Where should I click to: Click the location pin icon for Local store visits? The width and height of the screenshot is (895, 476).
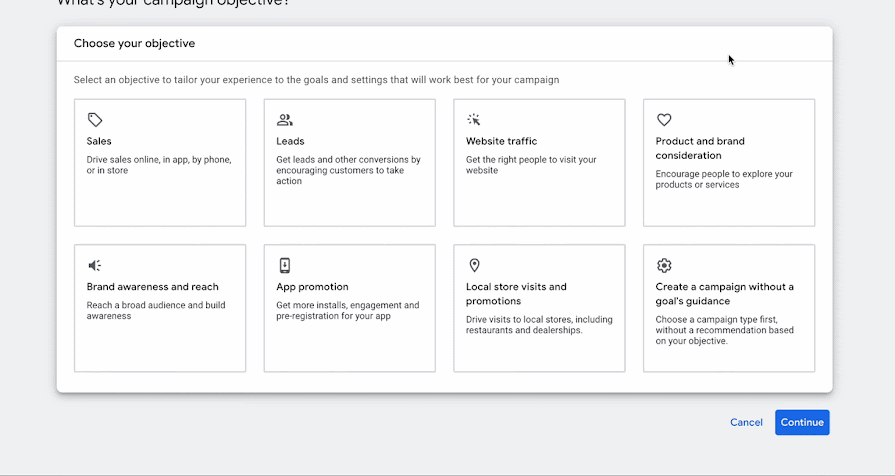(474, 265)
